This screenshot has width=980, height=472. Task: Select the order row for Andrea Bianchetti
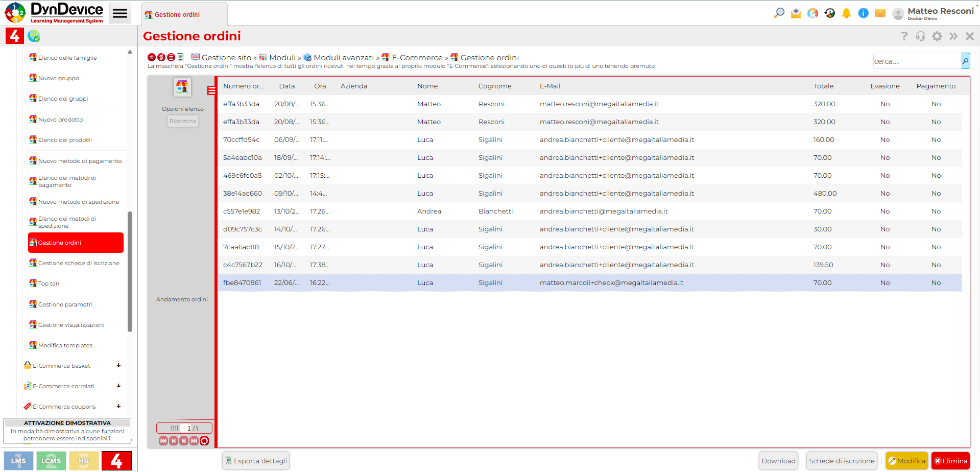460,211
